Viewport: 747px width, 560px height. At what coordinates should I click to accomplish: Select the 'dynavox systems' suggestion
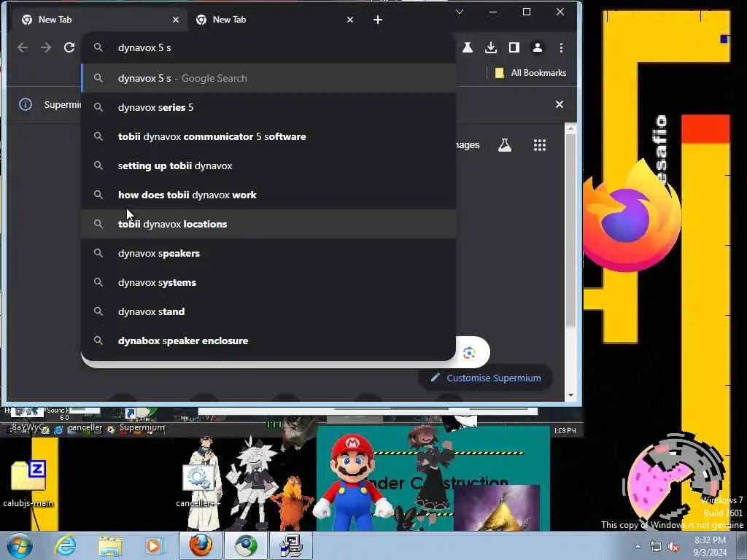(268, 282)
